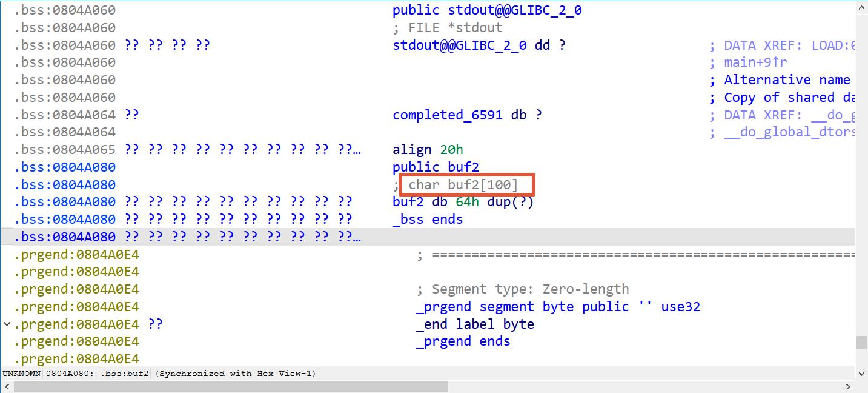Click the vertical scrollbar up arrow
868x393 pixels.
click(x=861, y=7)
